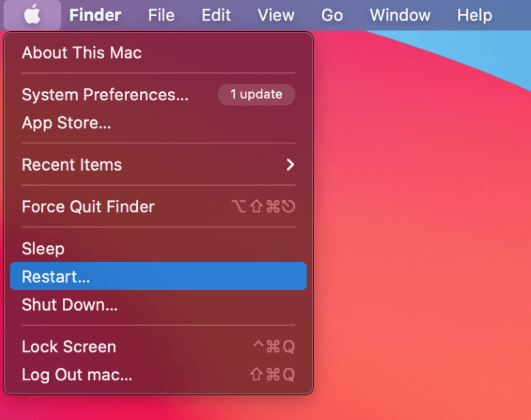Choose Shut Down from the menu
This screenshot has width=531, height=420.
[70, 305]
